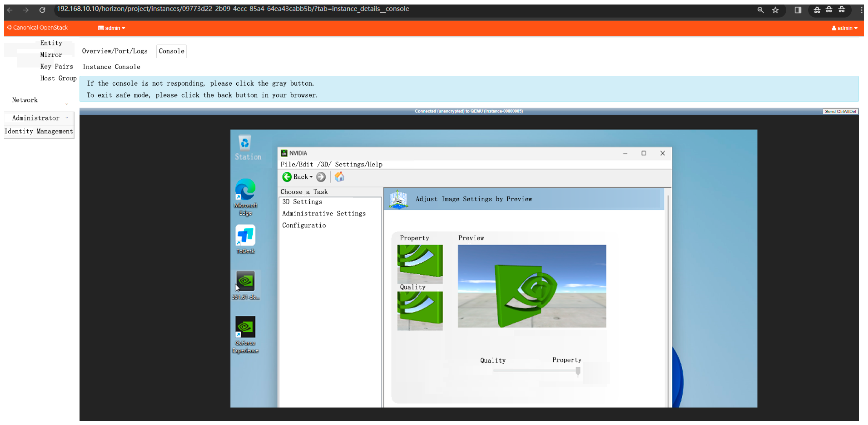The width and height of the screenshot is (868, 425).
Task: Click the Forward arrow icon in NVIDIA toolbar
Action: pyautogui.click(x=321, y=177)
